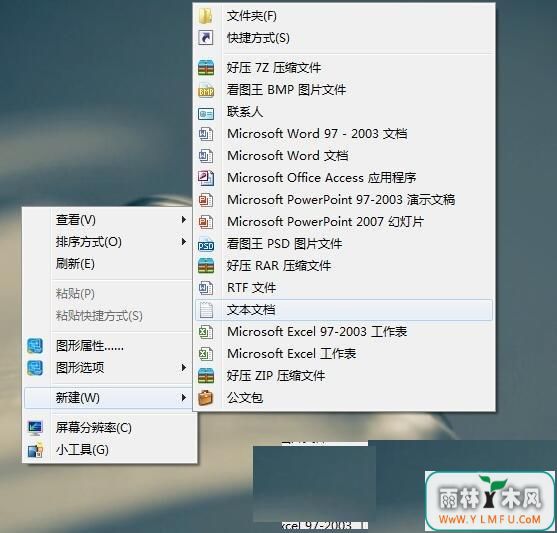The height and width of the screenshot is (533, 557).
Task: Click the Excel icon beside Microsoft Excel 工作表
Action: 206,354
